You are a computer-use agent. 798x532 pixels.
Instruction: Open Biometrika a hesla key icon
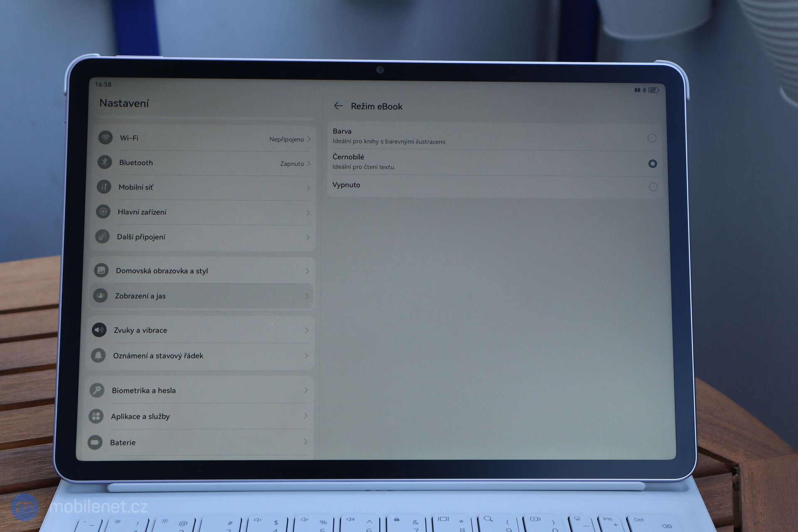[96, 390]
